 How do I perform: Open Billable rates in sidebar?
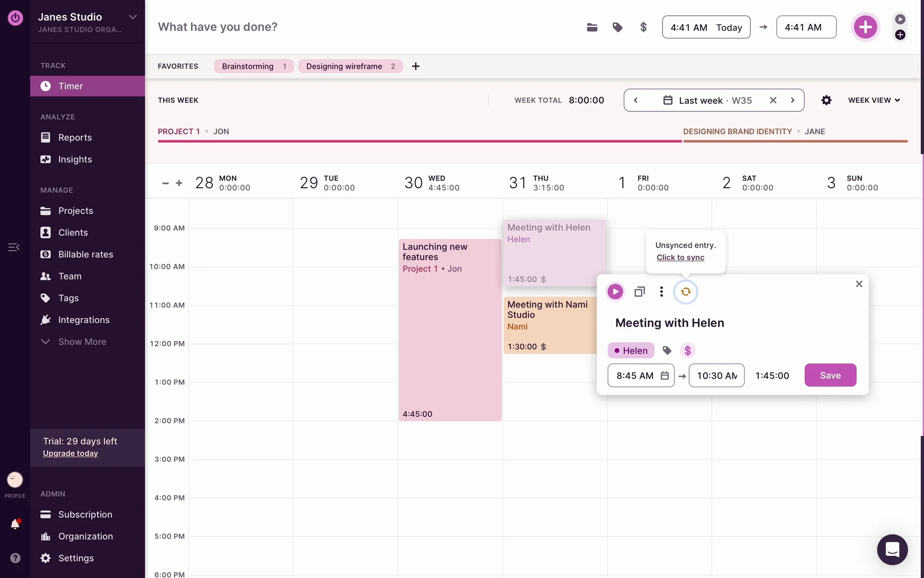point(85,254)
